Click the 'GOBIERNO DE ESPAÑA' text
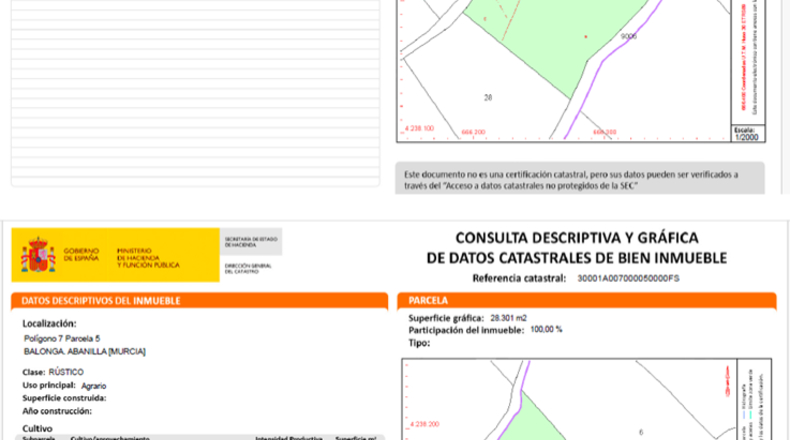The height and width of the screenshot is (440, 790). [81, 254]
